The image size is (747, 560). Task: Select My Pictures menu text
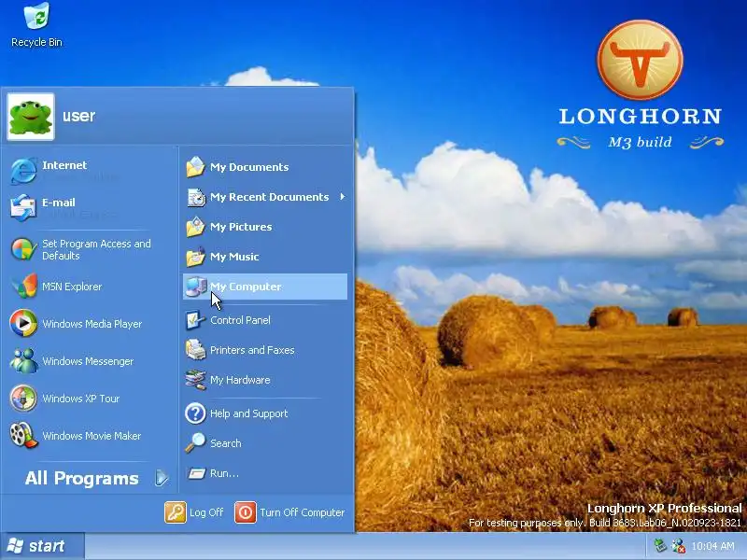click(x=241, y=227)
